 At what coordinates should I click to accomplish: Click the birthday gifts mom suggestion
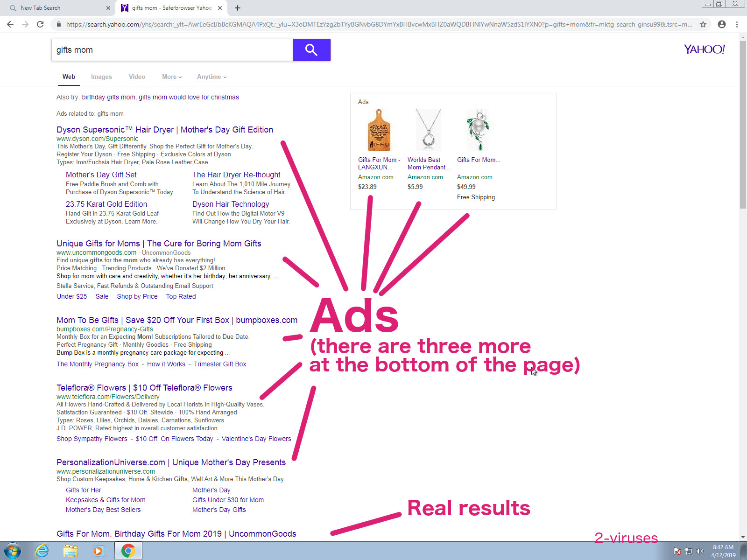point(108,97)
